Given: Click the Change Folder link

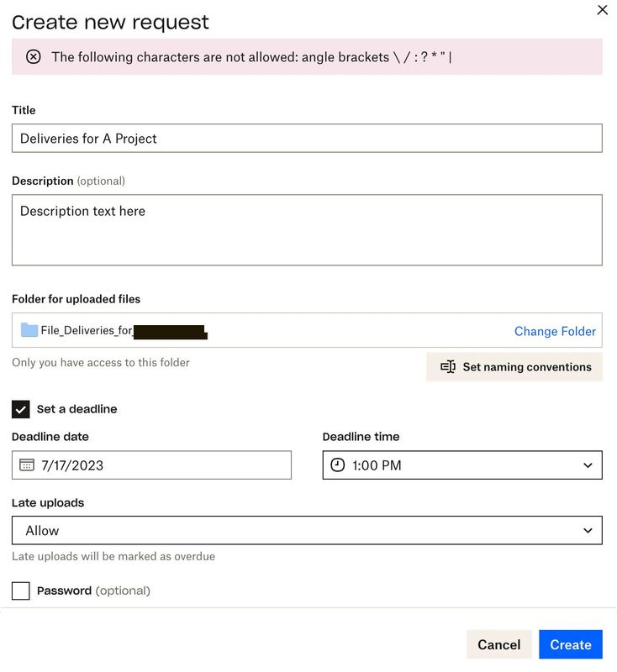Looking at the screenshot, I should [x=555, y=331].
